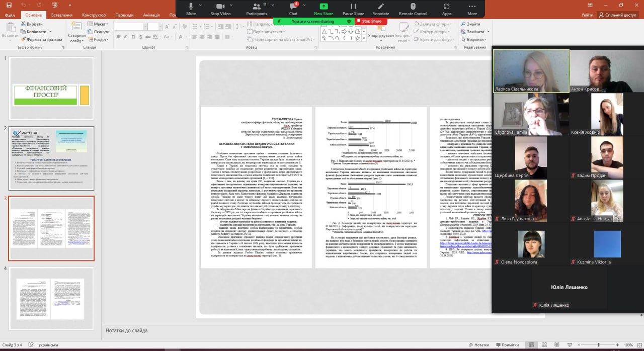The height and width of the screenshot is (351, 644).
Task: Open the Макет layout dropdown
Action: 98,24
